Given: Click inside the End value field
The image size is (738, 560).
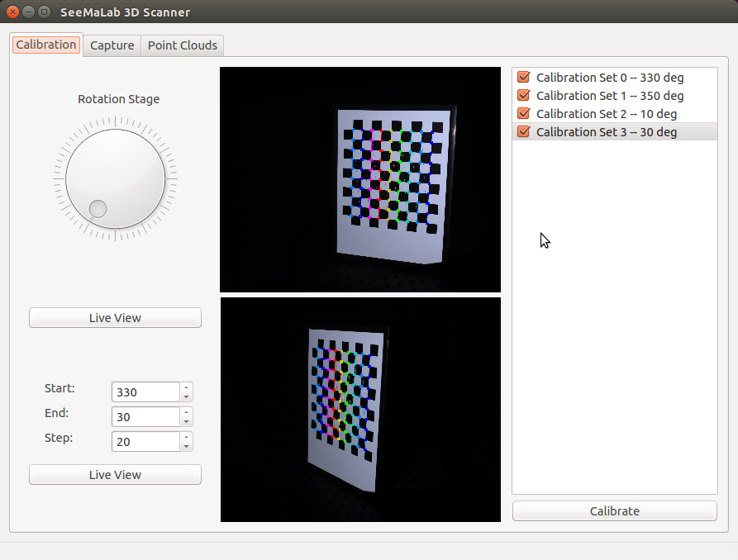Looking at the screenshot, I should click(145, 417).
